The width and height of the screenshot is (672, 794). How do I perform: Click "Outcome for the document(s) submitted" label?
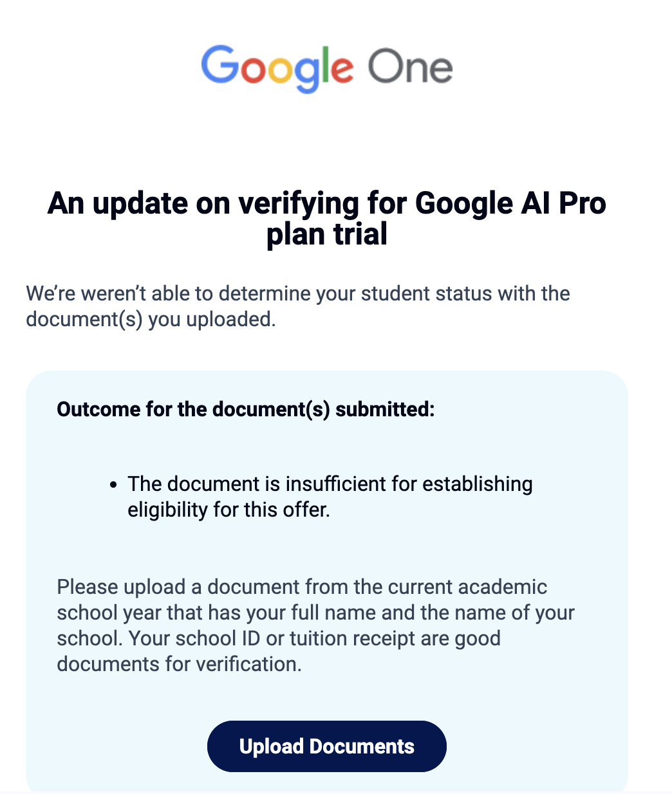(x=246, y=409)
